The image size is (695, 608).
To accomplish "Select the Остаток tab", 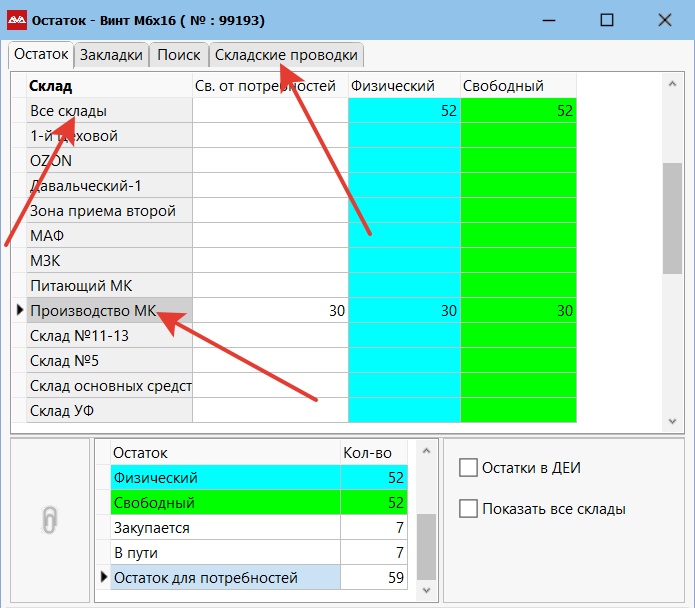I will point(41,54).
